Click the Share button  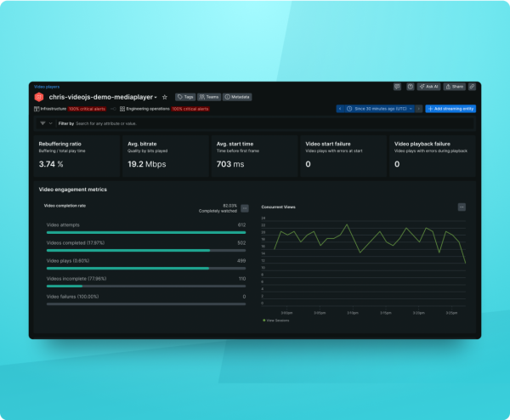tap(454, 87)
